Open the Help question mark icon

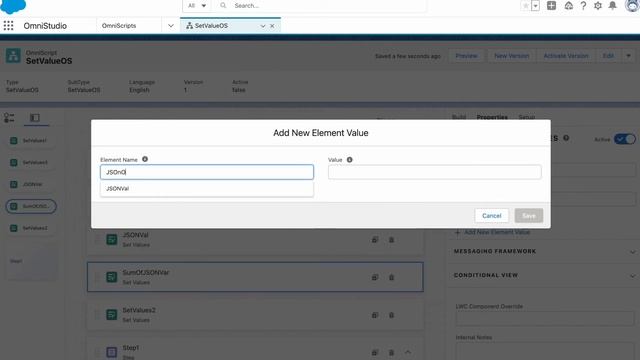pos(583,6)
